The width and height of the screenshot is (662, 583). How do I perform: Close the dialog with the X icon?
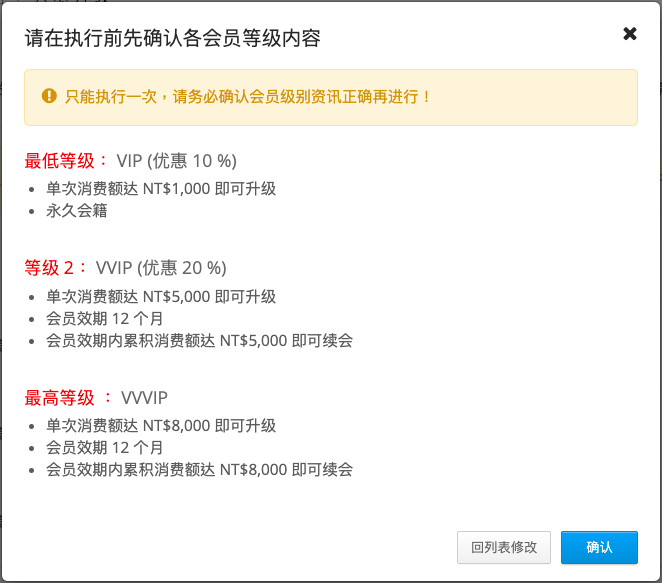[x=629, y=33]
